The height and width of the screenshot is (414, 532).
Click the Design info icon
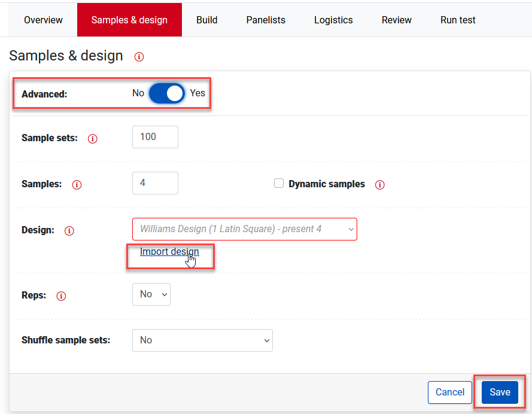click(69, 231)
